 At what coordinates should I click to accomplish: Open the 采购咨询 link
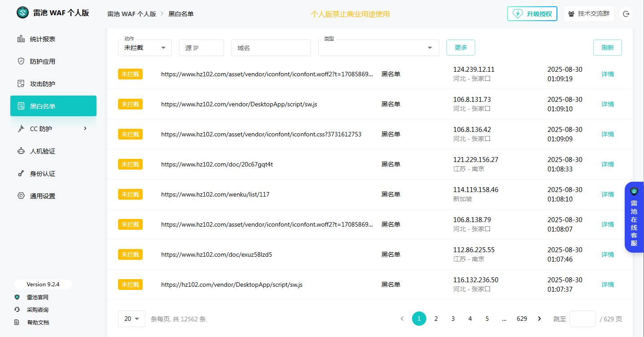pos(38,310)
